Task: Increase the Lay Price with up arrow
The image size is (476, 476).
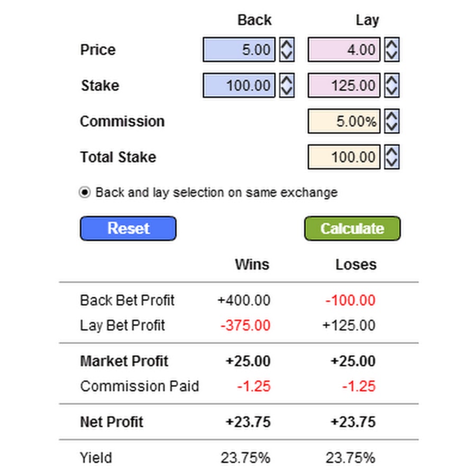Action: (391, 45)
